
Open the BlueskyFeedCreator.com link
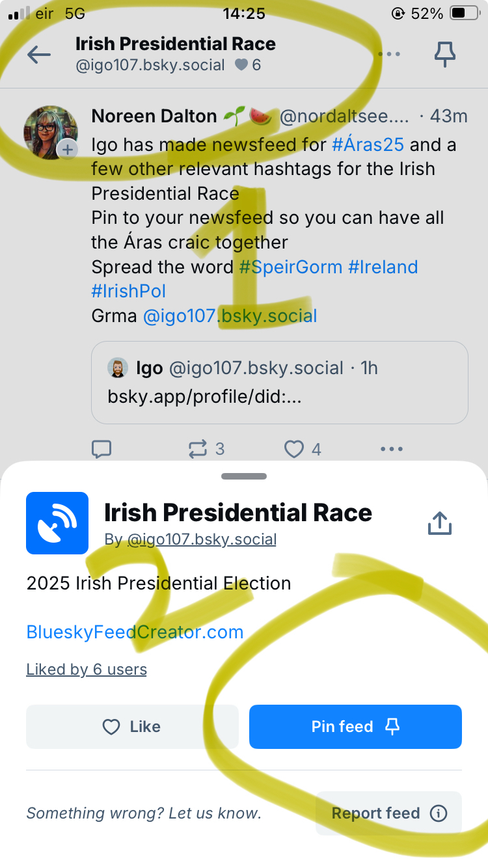click(135, 632)
